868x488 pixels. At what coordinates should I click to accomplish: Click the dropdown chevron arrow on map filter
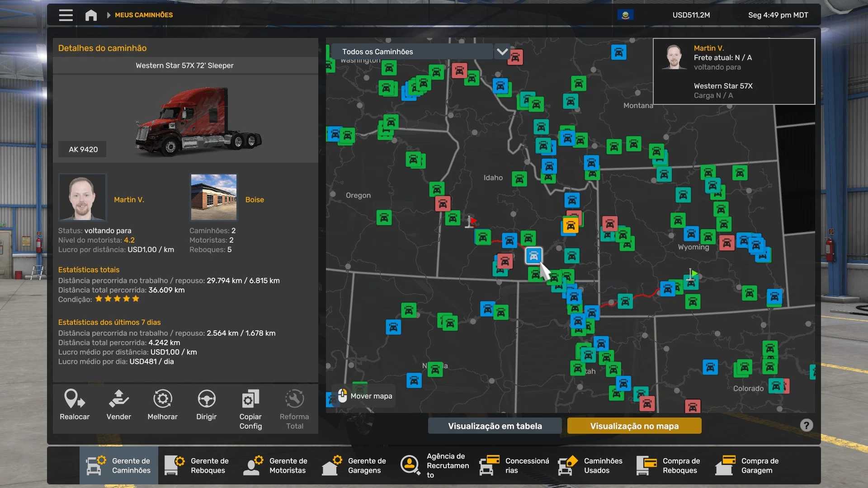pos(502,52)
